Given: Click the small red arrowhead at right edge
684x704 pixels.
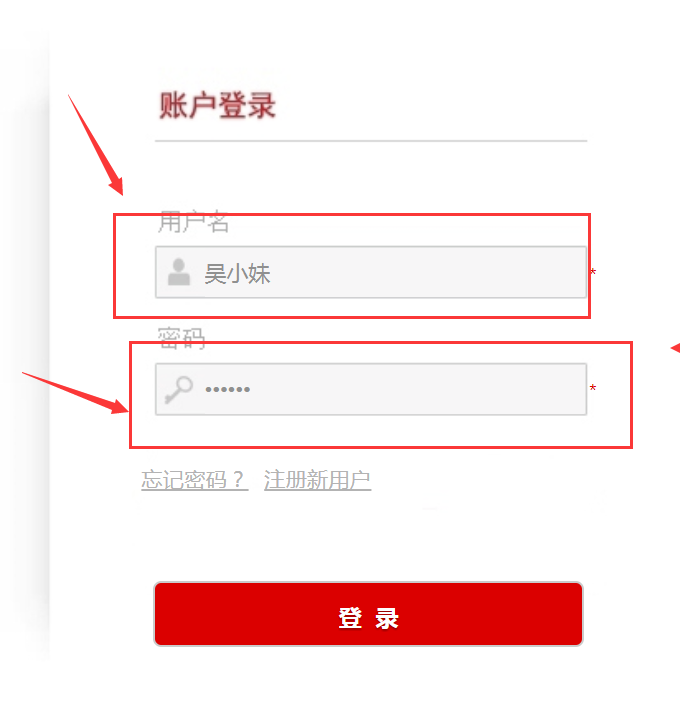Looking at the screenshot, I should [x=676, y=348].
